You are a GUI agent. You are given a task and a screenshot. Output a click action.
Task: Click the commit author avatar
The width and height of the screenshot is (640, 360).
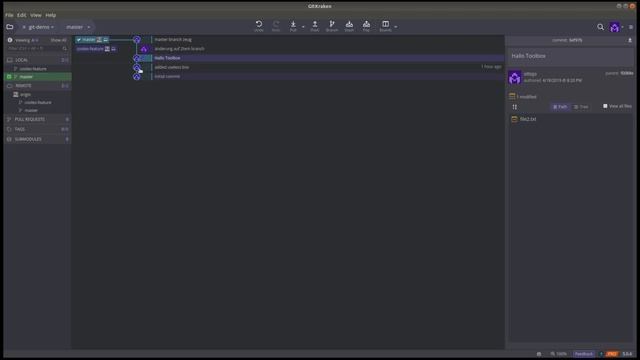tap(515, 77)
